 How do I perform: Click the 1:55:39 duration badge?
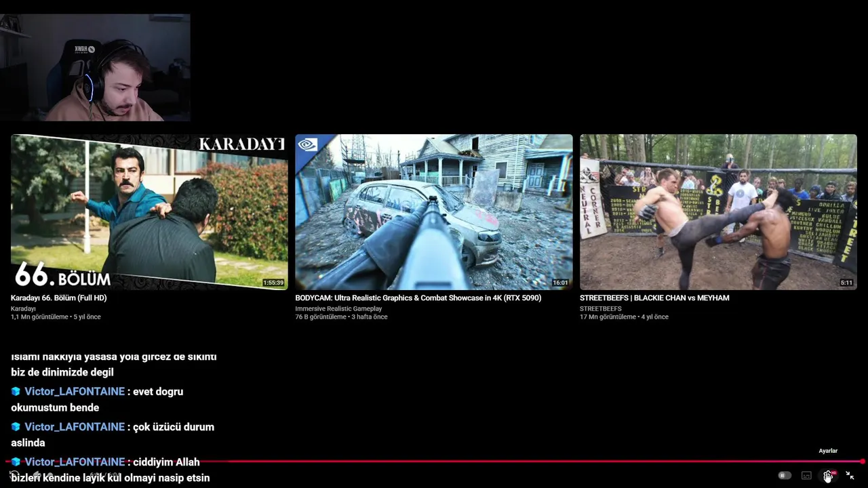pos(273,283)
